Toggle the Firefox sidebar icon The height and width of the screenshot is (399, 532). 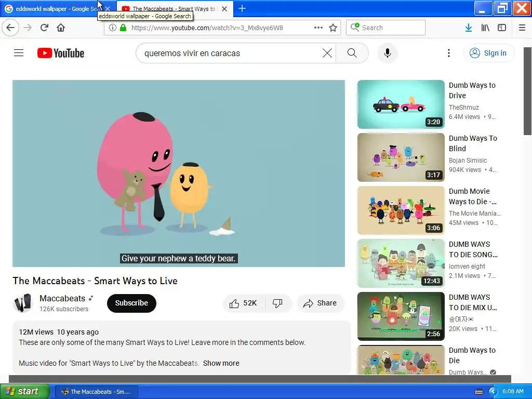coord(502,28)
